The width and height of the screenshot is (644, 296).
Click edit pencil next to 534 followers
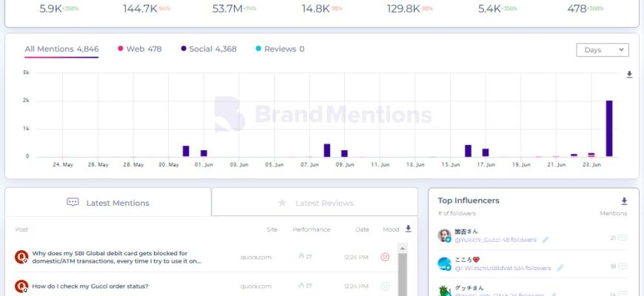coord(560,268)
